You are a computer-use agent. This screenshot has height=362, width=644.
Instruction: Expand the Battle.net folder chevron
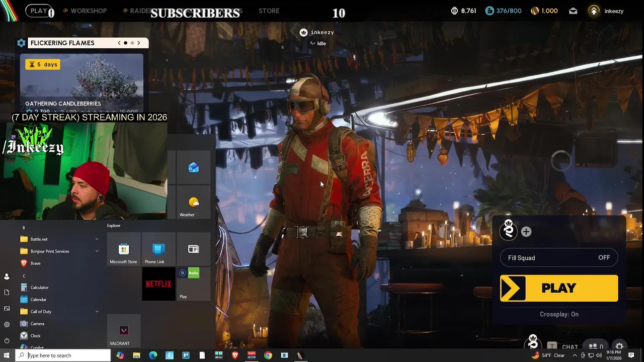tap(97, 239)
